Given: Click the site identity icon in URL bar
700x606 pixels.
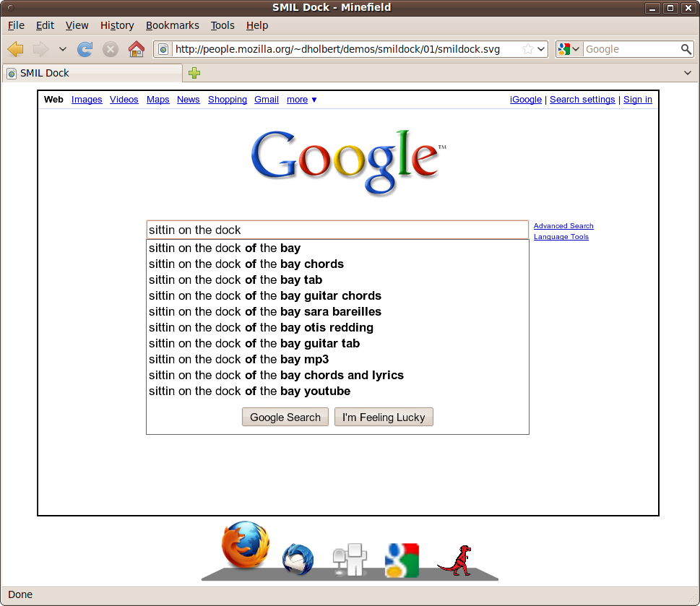Looking at the screenshot, I should point(163,49).
